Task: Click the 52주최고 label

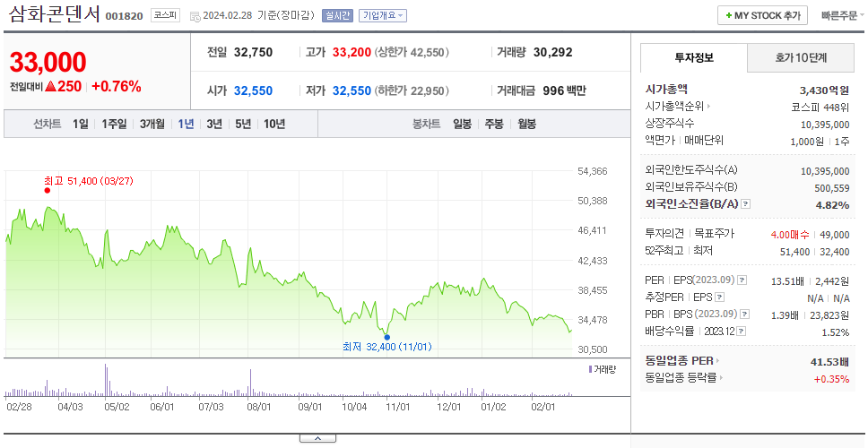Action: point(664,251)
